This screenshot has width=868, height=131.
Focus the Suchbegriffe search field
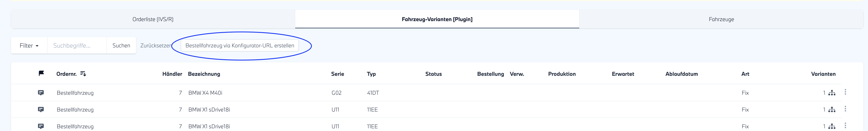(77, 45)
